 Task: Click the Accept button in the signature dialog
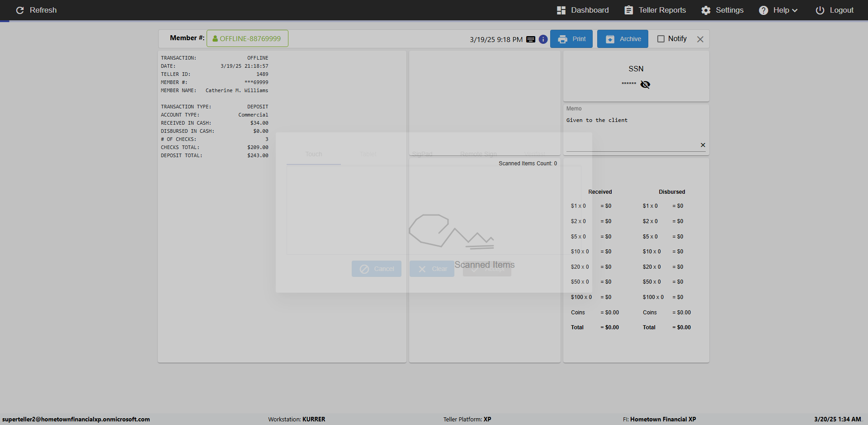click(487, 269)
